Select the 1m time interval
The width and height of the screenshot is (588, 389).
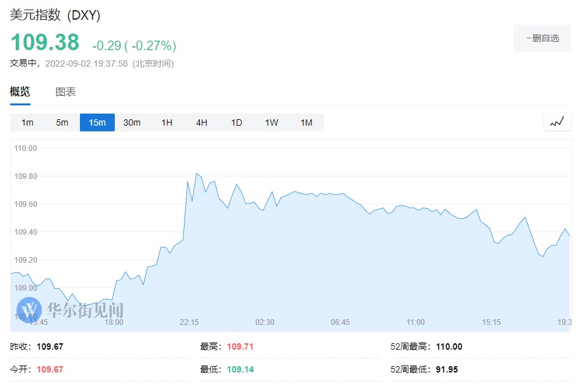[x=27, y=122]
